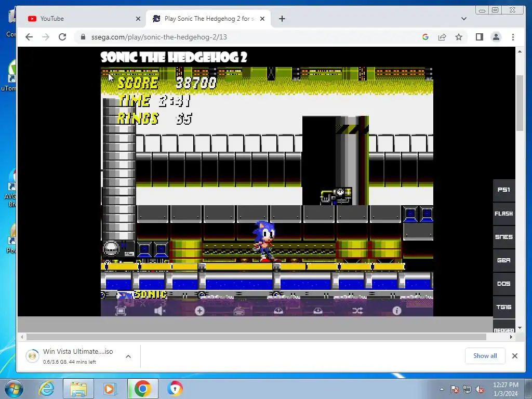
Task: Open the GBA games sidebar tab
Action: (504, 260)
